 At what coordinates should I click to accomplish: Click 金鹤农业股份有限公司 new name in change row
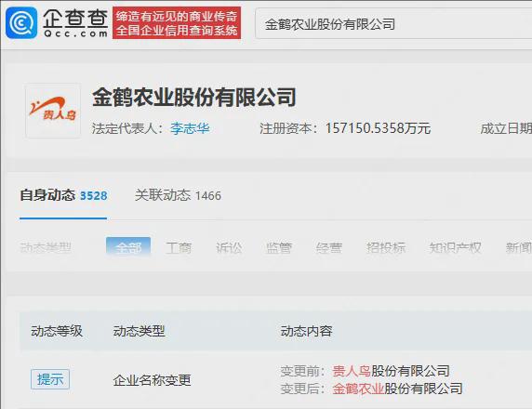click(397, 389)
